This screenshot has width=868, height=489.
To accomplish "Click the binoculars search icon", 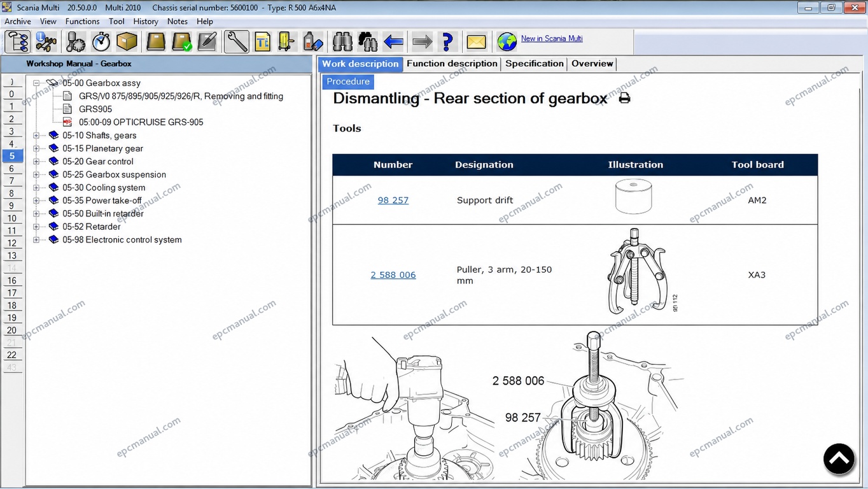I will click(x=342, y=42).
